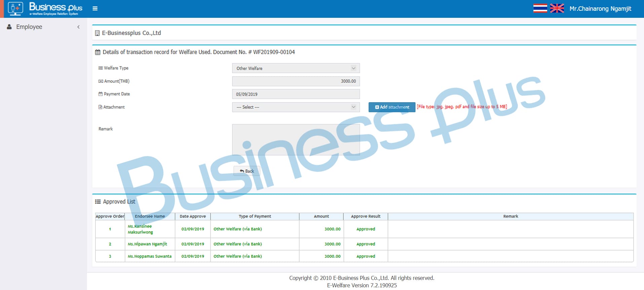This screenshot has width=644, height=290.
Task: Select endorsee Ms.Nipawan Ngamjit
Action: point(147,244)
